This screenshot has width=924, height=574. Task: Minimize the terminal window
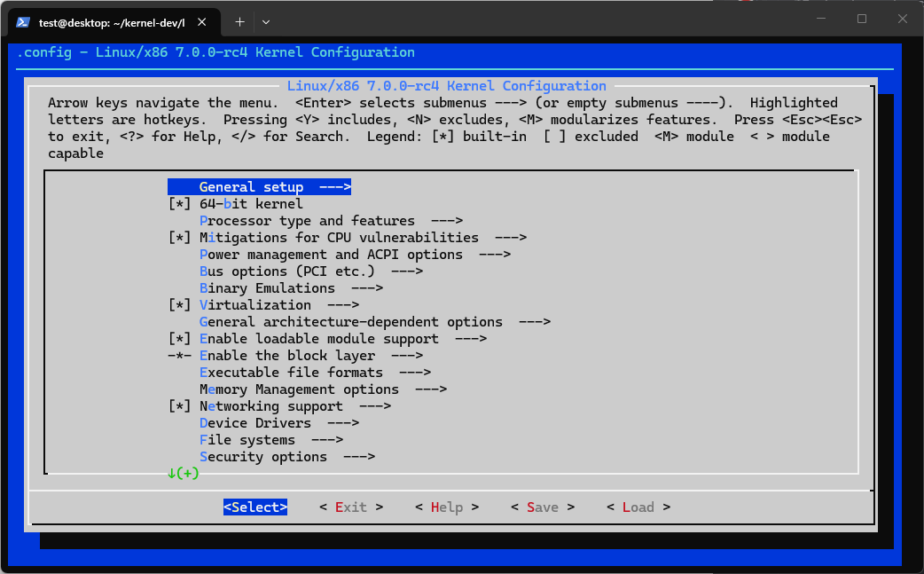pyautogui.click(x=821, y=19)
